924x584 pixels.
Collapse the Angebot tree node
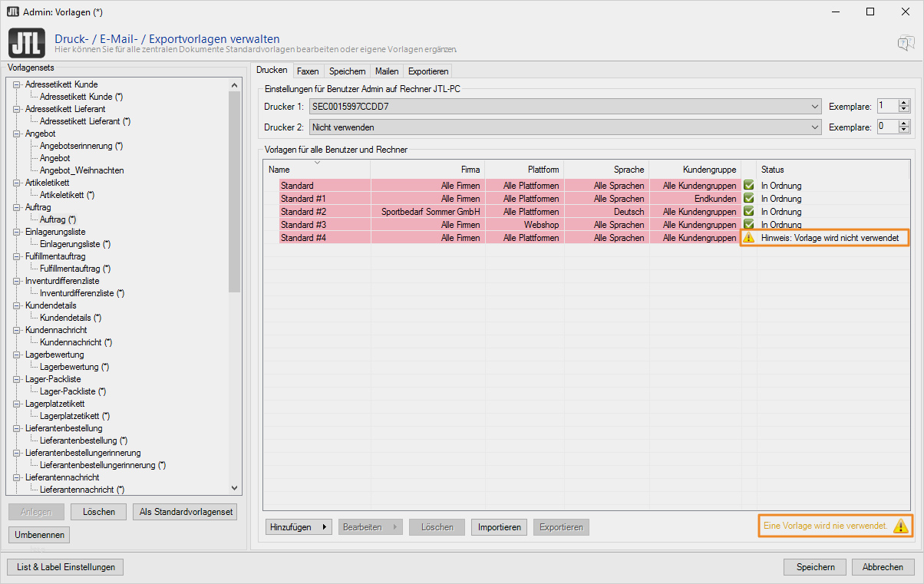coord(17,134)
